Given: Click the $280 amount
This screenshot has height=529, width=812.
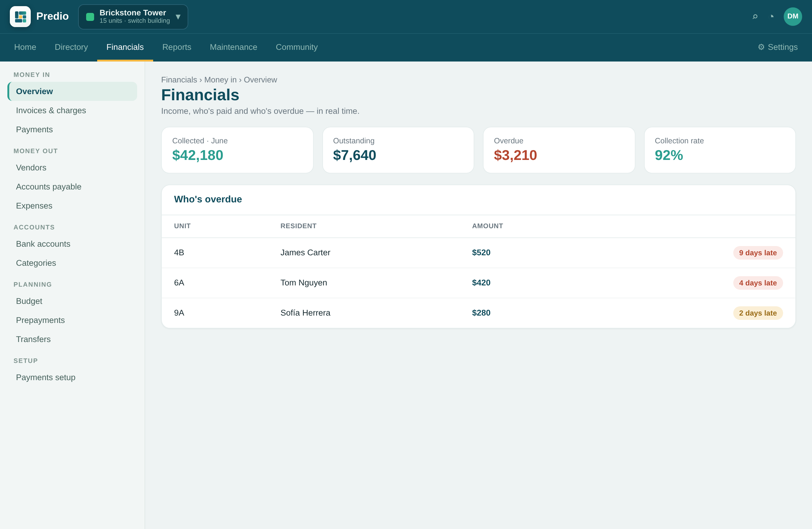Looking at the screenshot, I should point(481,313).
